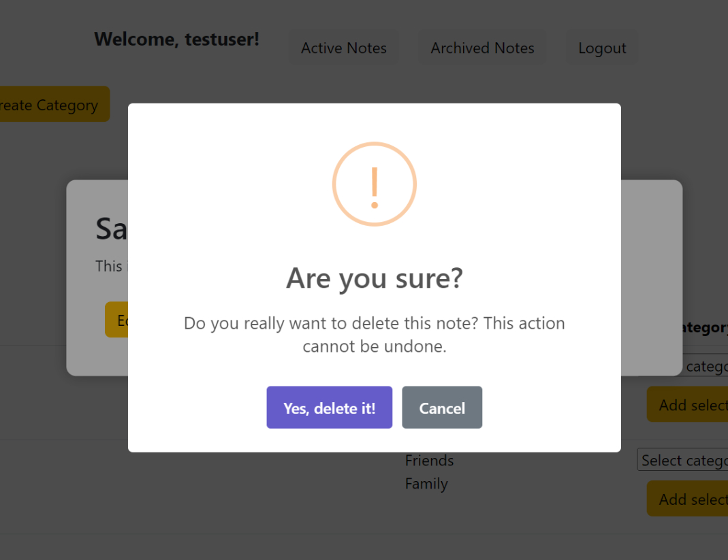Image resolution: width=728 pixels, height=560 pixels.
Task: Click the partially visible Create Category button
Action: point(52,105)
